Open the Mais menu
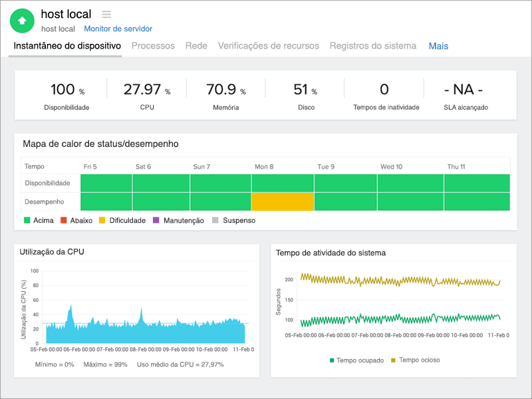Image resolution: width=532 pixels, height=399 pixels. pos(438,47)
